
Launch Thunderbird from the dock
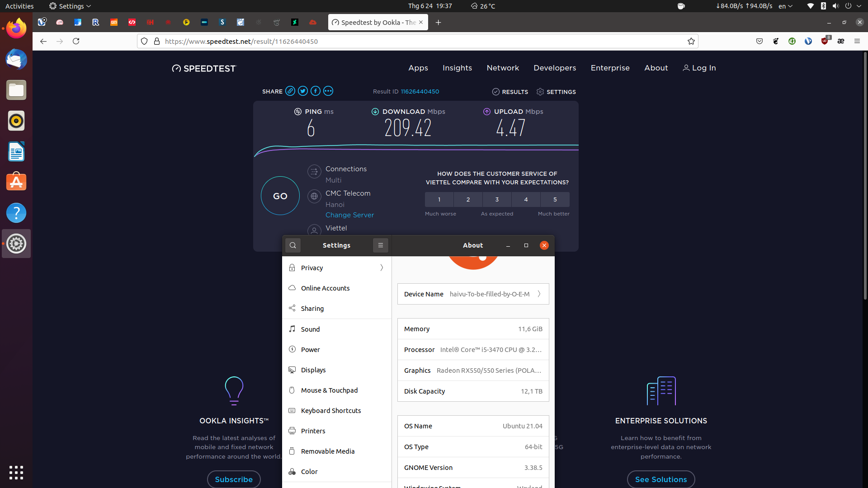(16, 60)
